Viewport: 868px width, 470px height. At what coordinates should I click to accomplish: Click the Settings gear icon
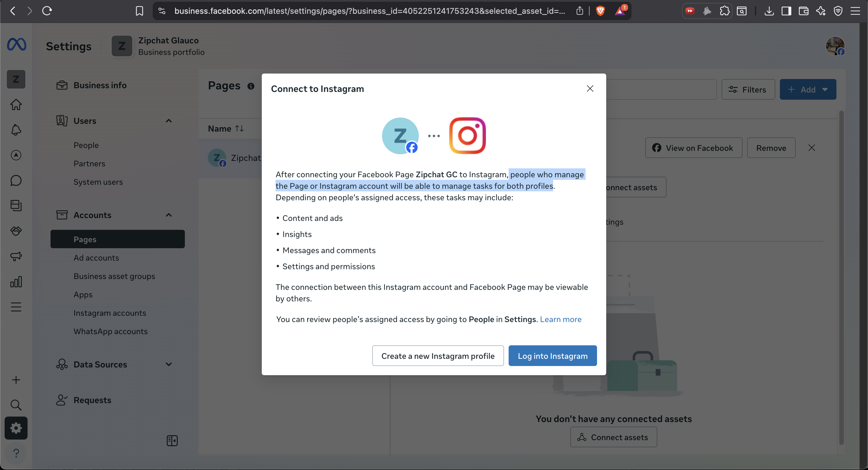tap(16, 428)
